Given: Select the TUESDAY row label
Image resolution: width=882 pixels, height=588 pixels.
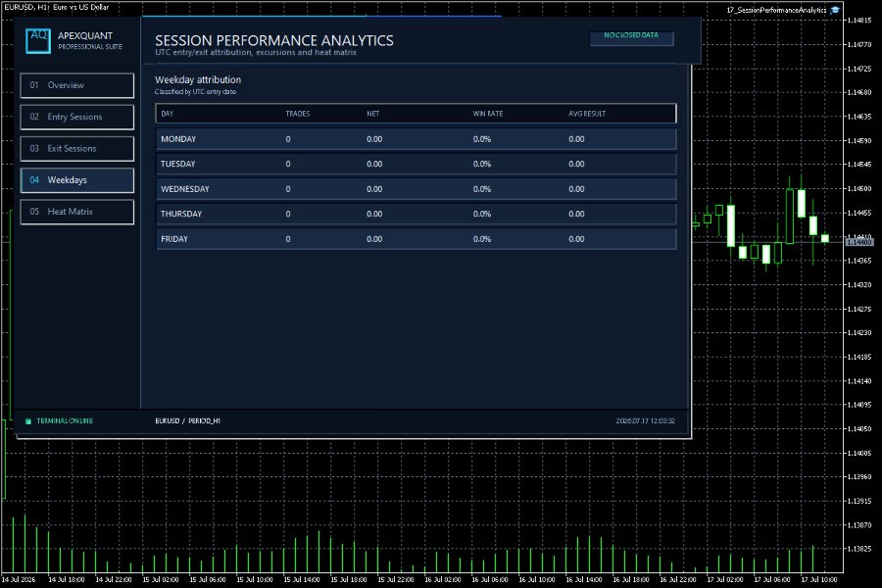Looking at the screenshot, I should coord(177,164).
